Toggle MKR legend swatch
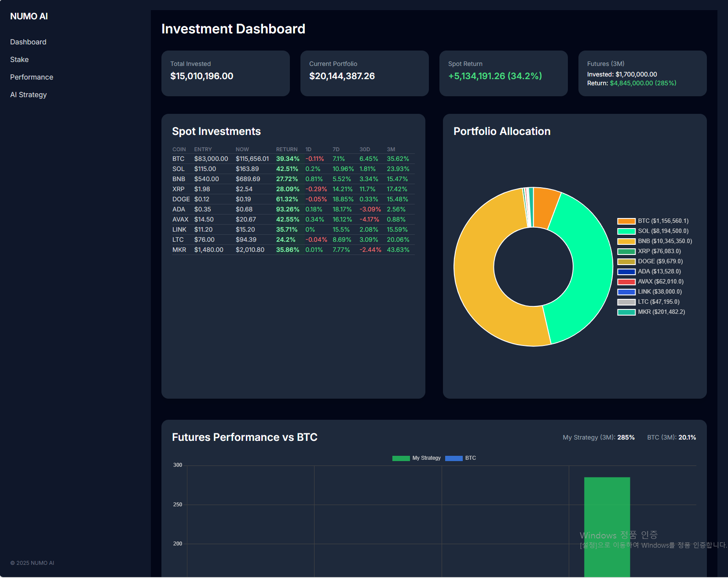Image resolution: width=728 pixels, height=578 pixels. (x=626, y=312)
